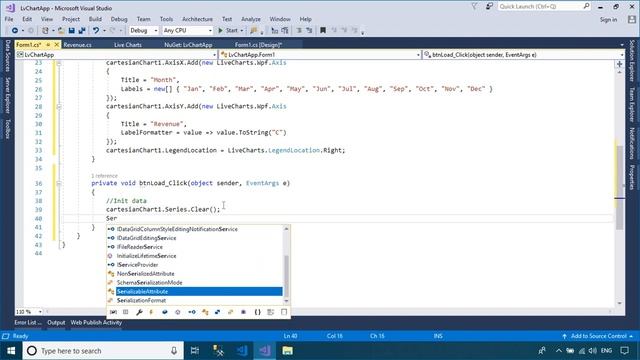Switch to the Form1.cs [Design] tab
The width and height of the screenshot is (640, 360).
pos(258,45)
